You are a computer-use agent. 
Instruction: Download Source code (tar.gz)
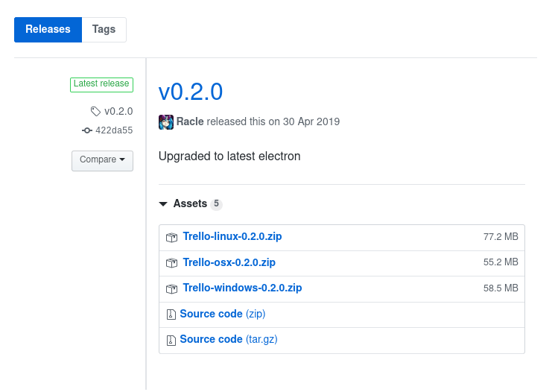pos(229,339)
